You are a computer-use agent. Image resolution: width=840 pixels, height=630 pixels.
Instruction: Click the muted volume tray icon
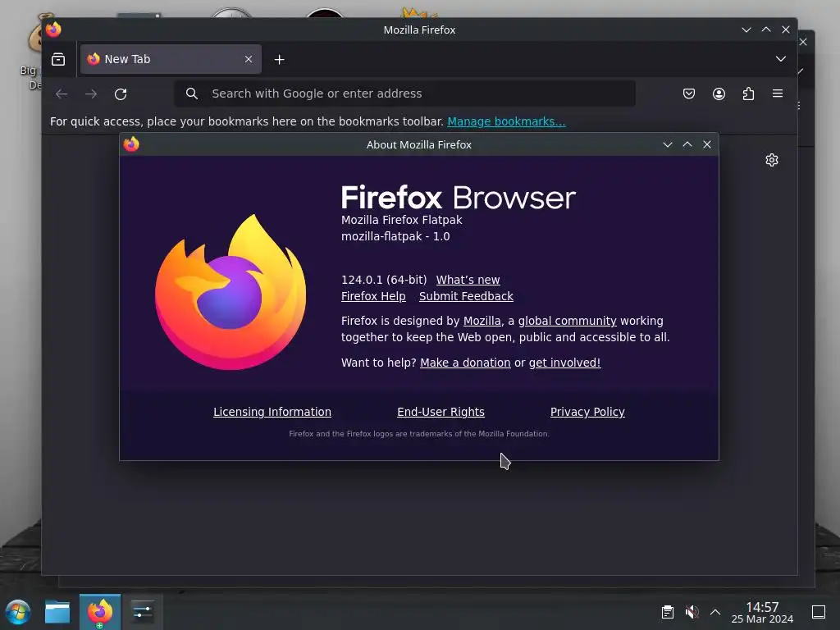692,612
